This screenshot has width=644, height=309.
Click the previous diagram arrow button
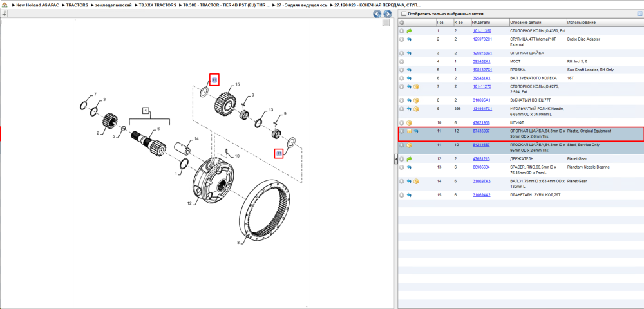(x=377, y=14)
